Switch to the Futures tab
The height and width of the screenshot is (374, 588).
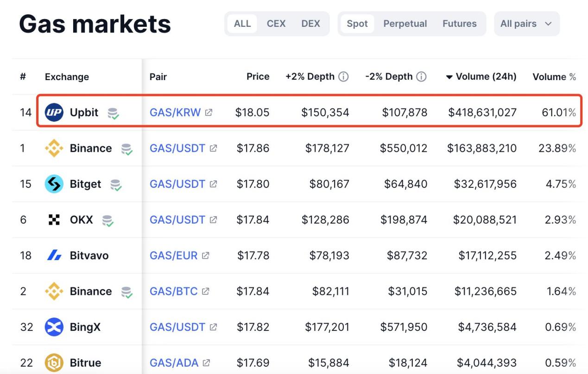point(459,24)
